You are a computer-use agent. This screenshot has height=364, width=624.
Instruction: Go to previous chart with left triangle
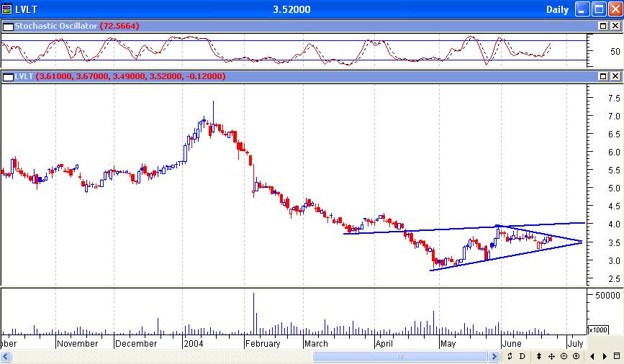[x=592, y=356]
